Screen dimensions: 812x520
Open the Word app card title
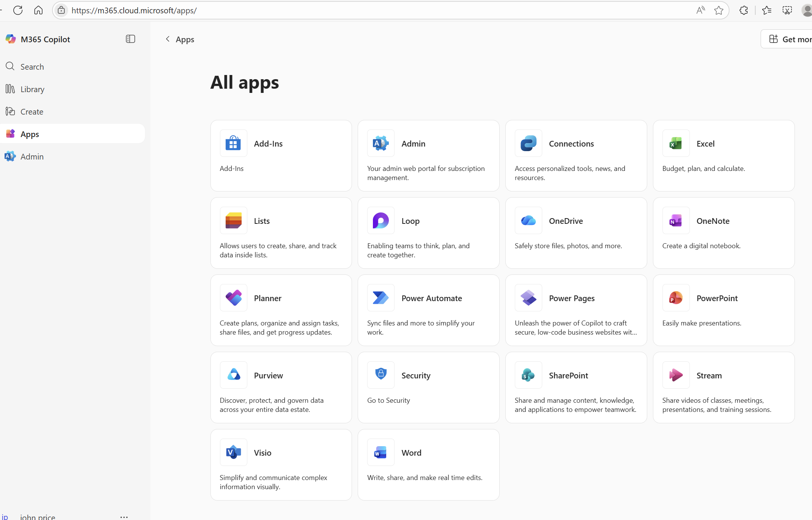click(411, 453)
